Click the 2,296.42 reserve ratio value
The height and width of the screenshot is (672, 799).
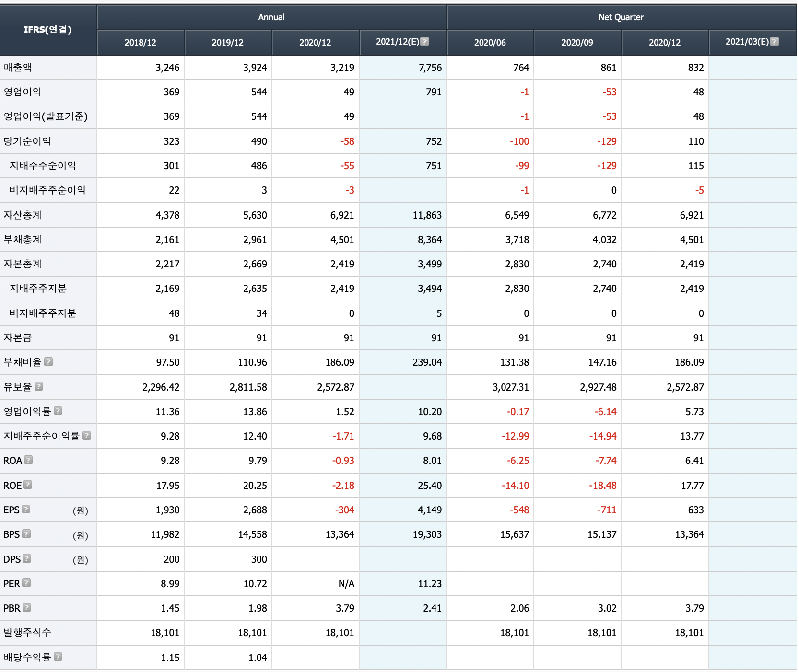point(161,387)
